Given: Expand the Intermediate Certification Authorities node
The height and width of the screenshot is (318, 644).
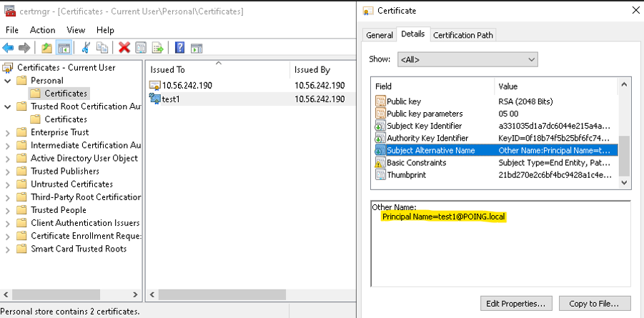Looking at the screenshot, I should point(7,146).
